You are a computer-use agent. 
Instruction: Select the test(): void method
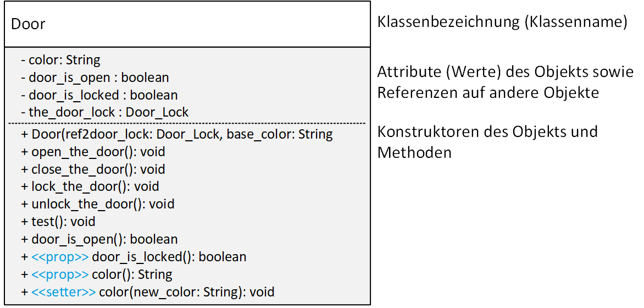(58, 222)
